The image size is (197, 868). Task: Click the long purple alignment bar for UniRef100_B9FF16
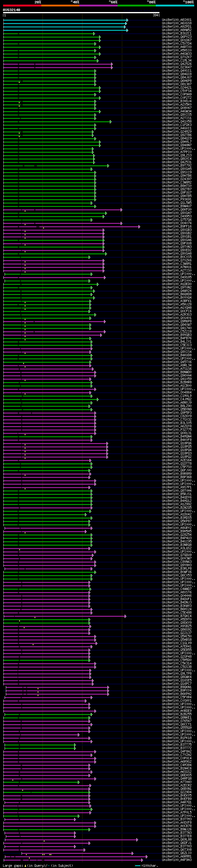[72, 227]
